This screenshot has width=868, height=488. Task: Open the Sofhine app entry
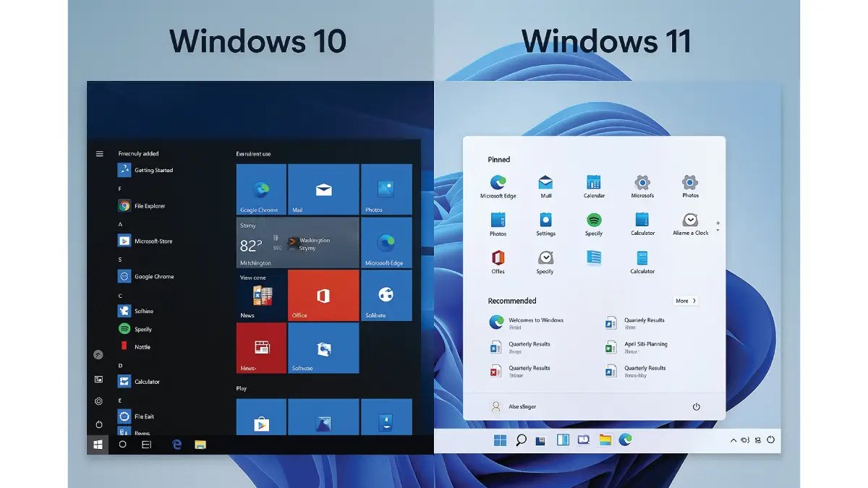point(136,311)
